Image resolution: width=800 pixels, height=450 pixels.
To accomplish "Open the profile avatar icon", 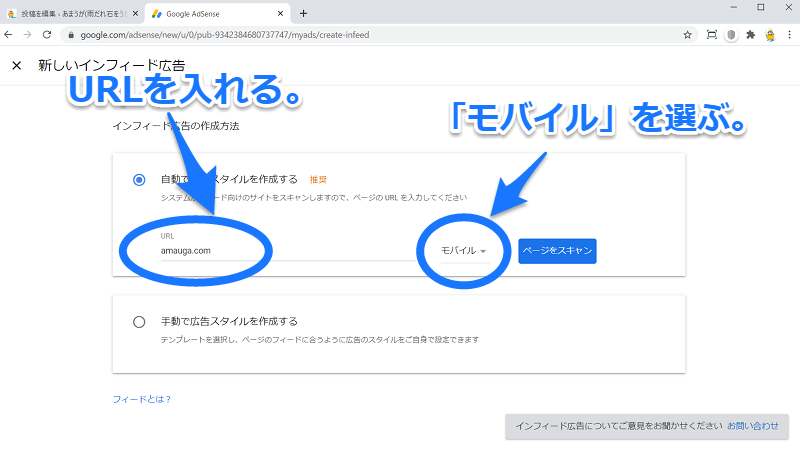I will [770, 34].
